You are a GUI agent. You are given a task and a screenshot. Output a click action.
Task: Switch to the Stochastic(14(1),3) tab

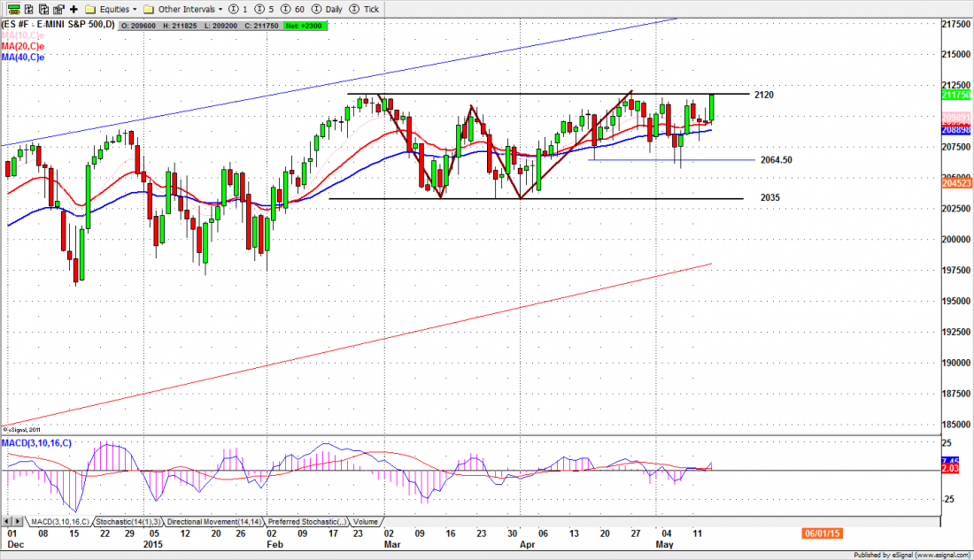(x=128, y=522)
